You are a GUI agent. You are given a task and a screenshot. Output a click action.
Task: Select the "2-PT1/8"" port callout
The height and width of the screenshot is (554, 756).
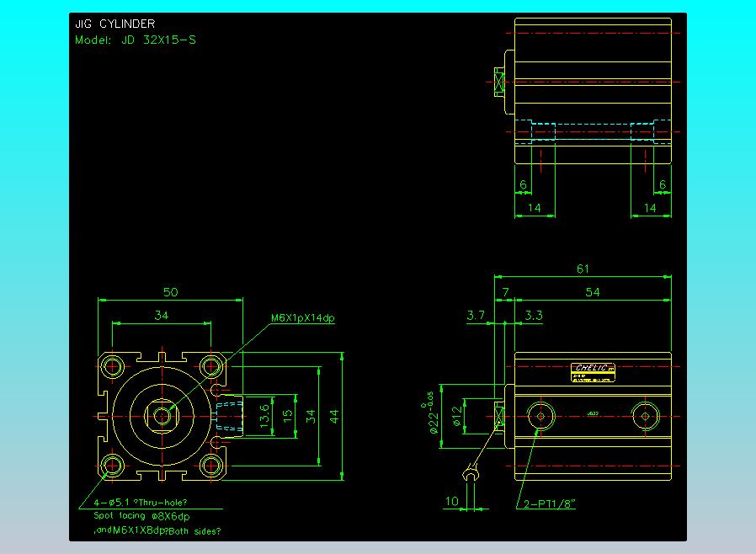[550, 503]
